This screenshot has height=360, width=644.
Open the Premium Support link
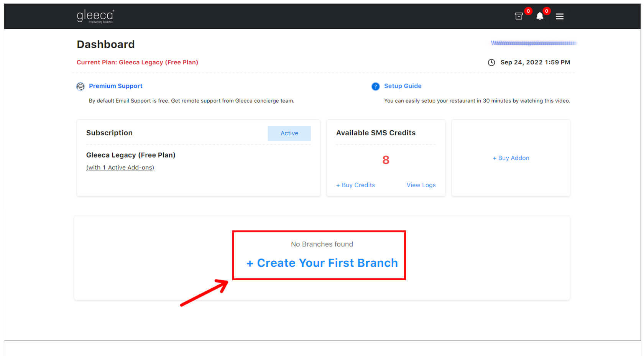pyautogui.click(x=115, y=86)
